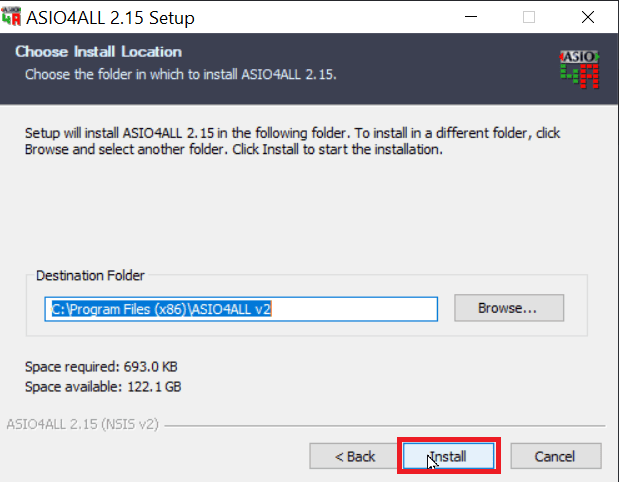Go to previous step with Back button
Image resolution: width=619 pixels, height=482 pixels.
(354, 456)
